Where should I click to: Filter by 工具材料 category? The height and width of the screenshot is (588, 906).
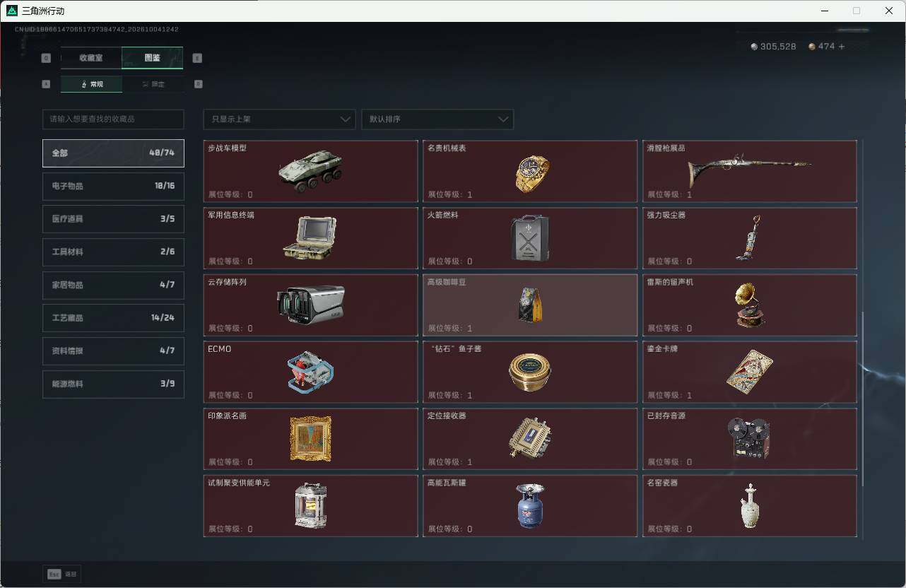click(113, 252)
